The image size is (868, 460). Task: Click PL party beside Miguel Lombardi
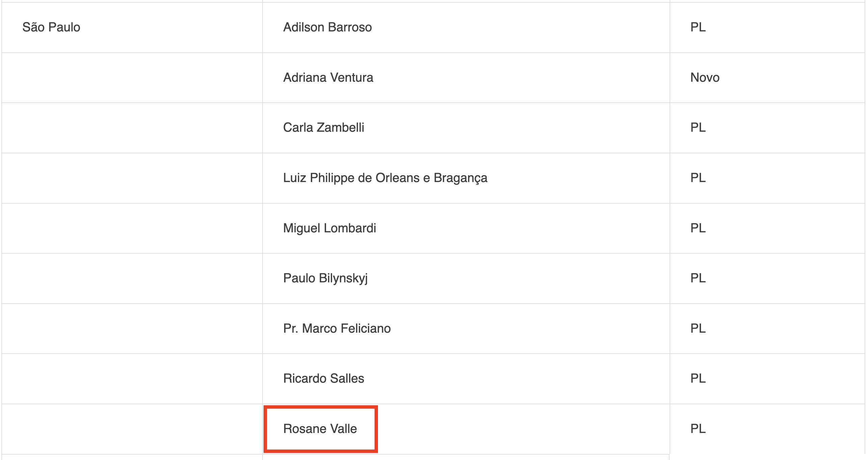point(698,228)
